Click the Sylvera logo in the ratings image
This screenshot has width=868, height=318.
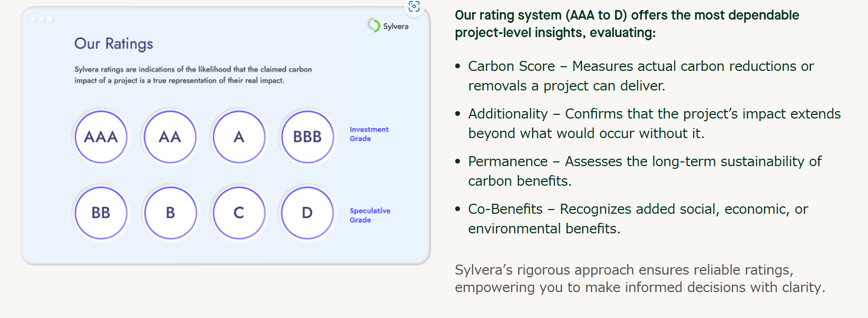[388, 25]
